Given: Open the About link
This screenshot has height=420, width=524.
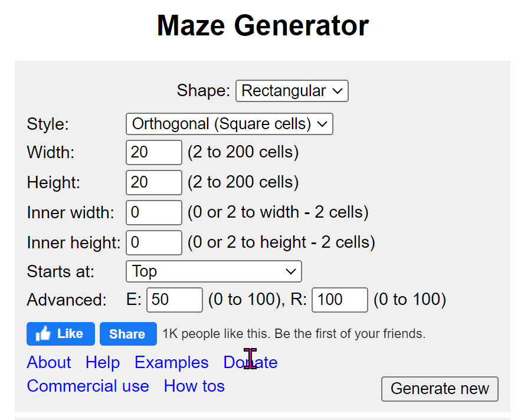Looking at the screenshot, I should tap(49, 362).
